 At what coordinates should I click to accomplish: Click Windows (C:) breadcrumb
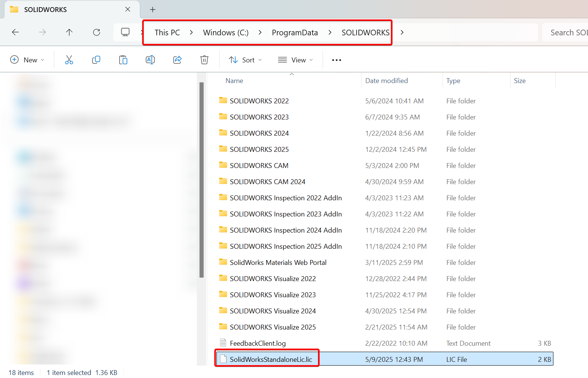[226, 33]
